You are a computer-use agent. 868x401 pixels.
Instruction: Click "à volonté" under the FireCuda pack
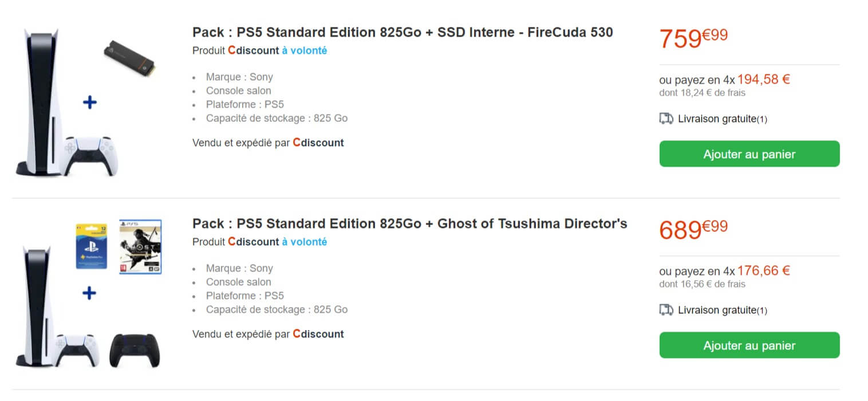(304, 50)
